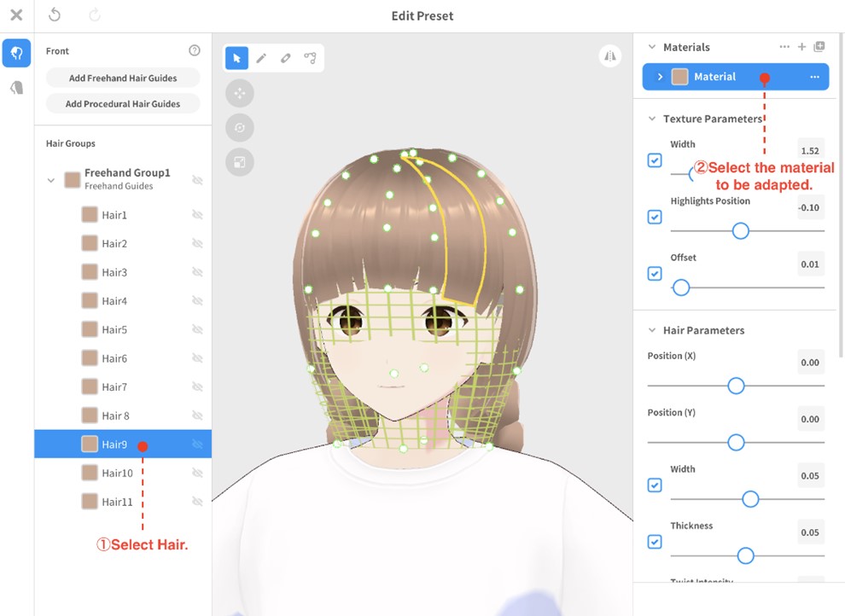Select the arrow selection tool
This screenshot has height=616, width=845.
(x=236, y=58)
